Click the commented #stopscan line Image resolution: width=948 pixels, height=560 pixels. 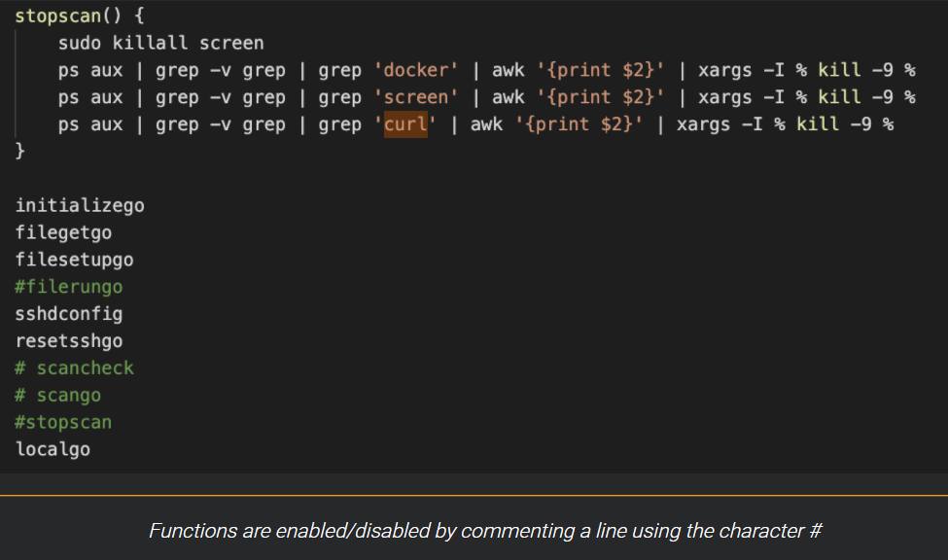(x=63, y=422)
